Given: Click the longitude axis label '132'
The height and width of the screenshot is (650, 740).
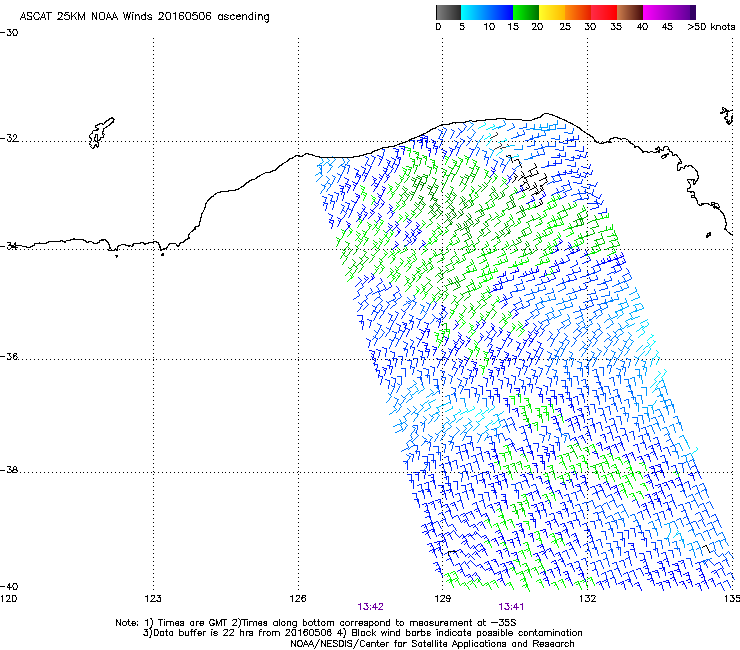Looking at the screenshot, I should click(x=587, y=599).
